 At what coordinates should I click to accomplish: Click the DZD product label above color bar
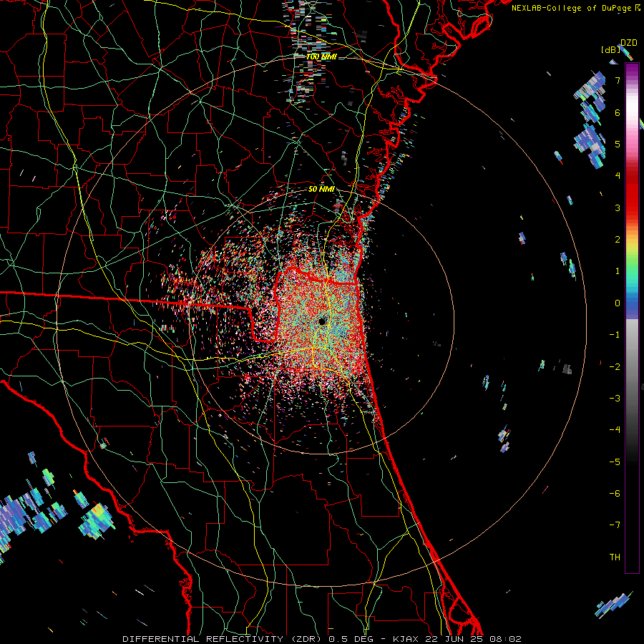point(629,43)
